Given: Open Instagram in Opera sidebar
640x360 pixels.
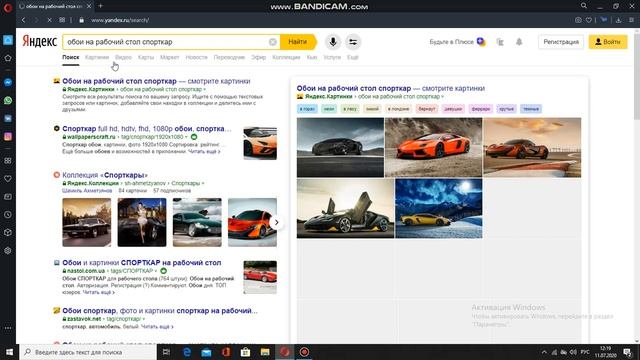Looking at the screenshot, I should [x=8, y=136].
